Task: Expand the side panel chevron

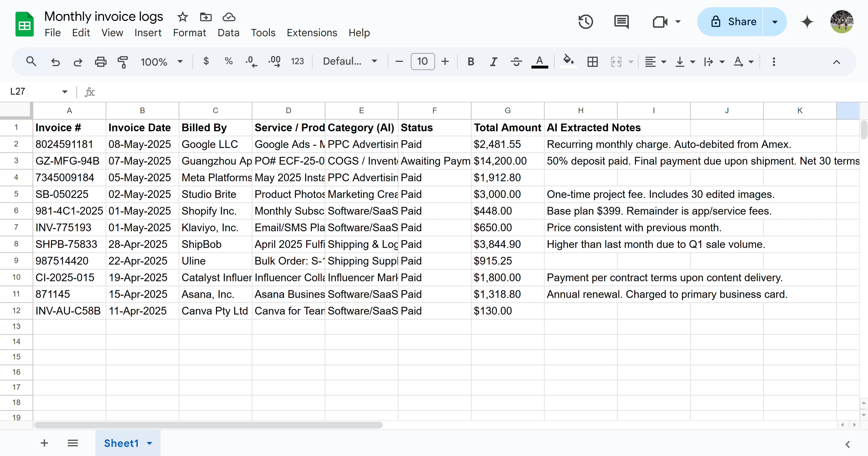Action: click(x=848, y=444)
